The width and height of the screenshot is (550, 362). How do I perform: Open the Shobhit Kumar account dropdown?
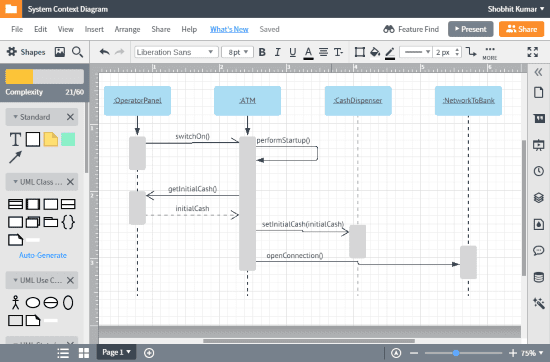tap(515, 9)
